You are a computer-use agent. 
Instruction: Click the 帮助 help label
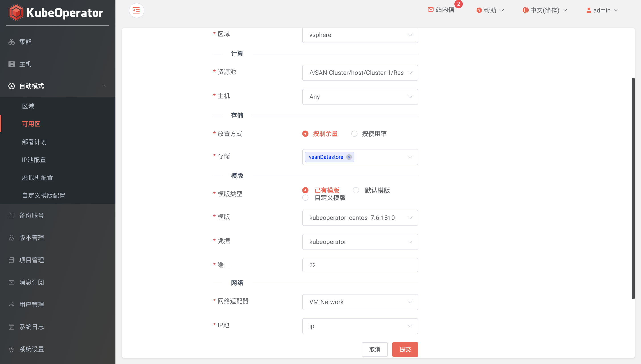click(490, 10)
